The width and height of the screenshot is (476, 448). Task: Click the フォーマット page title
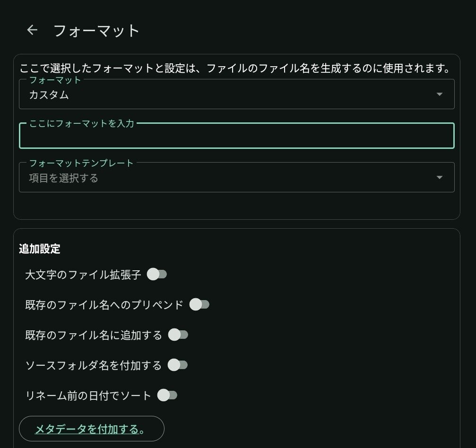(96, 31)
